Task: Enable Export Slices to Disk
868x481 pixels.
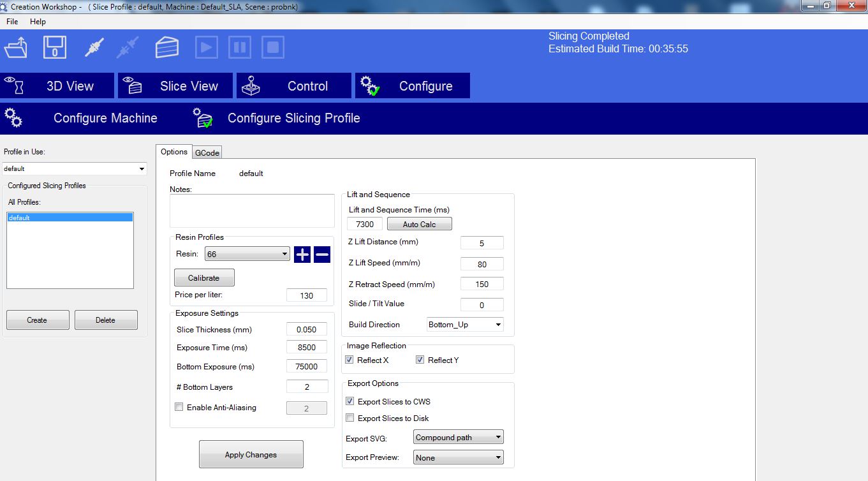Action: point(349,418)
